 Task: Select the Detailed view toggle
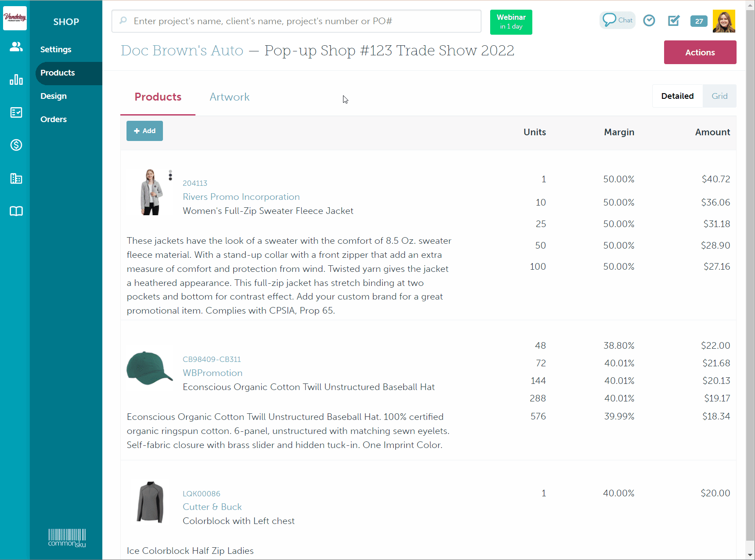677,96
